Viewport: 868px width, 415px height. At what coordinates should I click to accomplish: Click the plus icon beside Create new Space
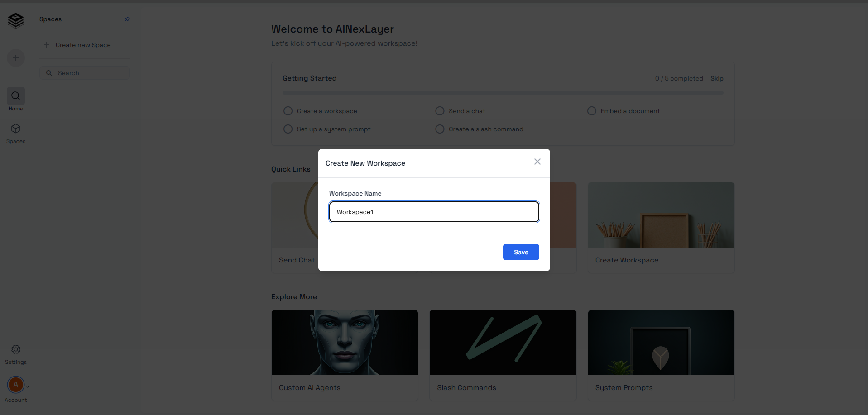tap(47, 45)
